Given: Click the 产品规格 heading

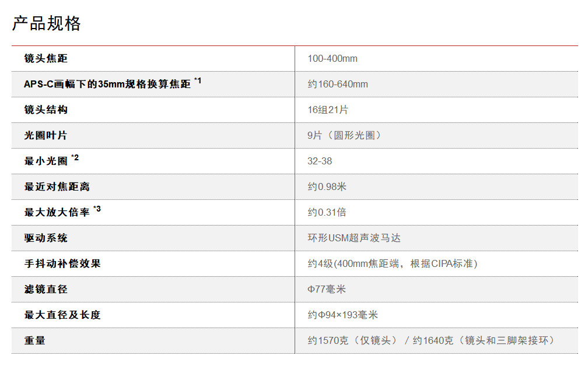Looking at the screenshot, I should tap(47, 23).
